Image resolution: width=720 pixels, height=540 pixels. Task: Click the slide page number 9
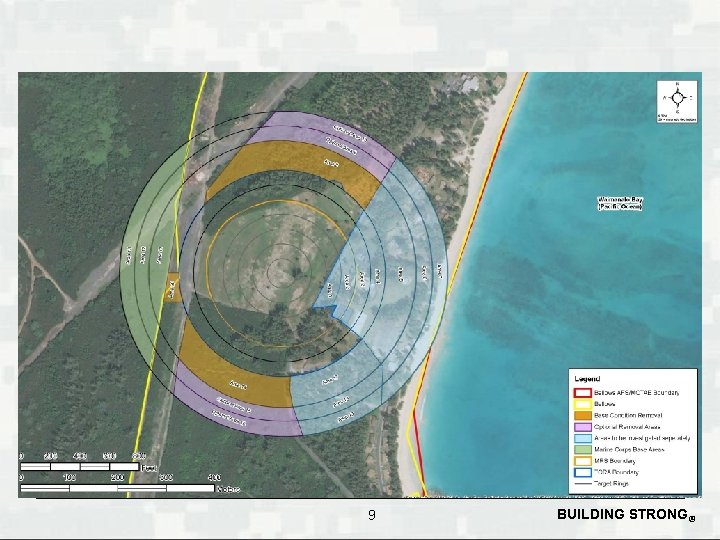pos(371,515)
